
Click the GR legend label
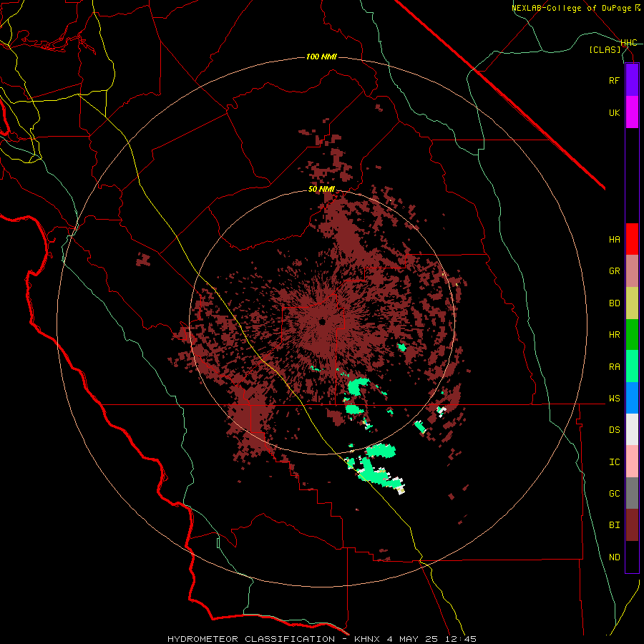pyautogui.click(x=614, y=271)
